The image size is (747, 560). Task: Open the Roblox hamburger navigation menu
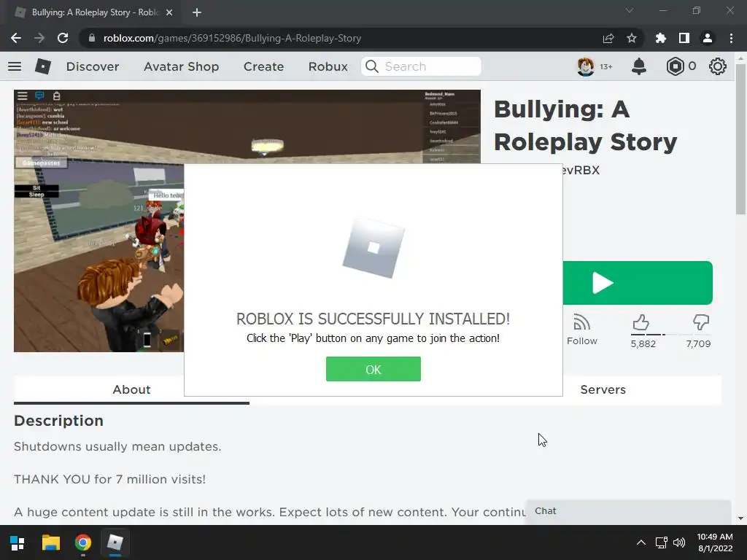[x=15, y=66]
